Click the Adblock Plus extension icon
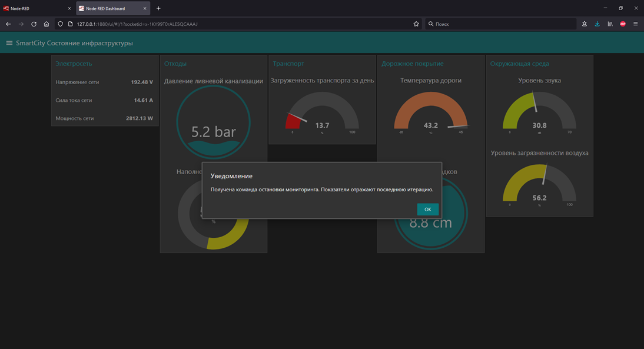644x349 pixels. tap(623, 24)
